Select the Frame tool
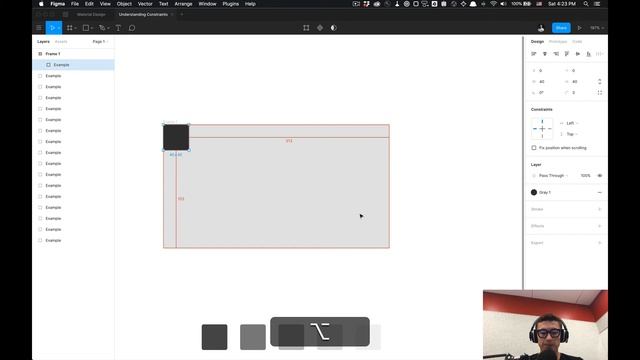 click(x=70, y=28)
